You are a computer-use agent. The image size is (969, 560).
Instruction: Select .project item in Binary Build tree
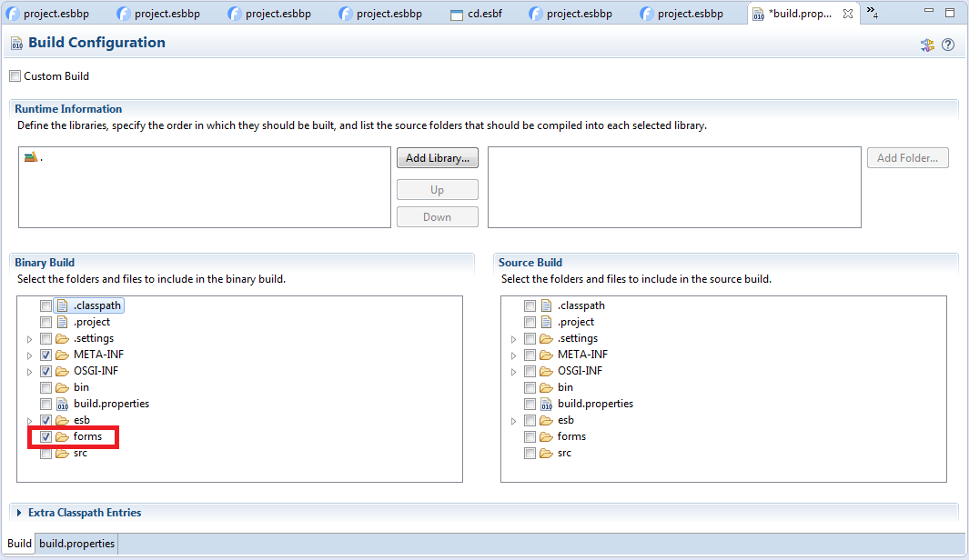pyautogui.click(x=91, y=322)
